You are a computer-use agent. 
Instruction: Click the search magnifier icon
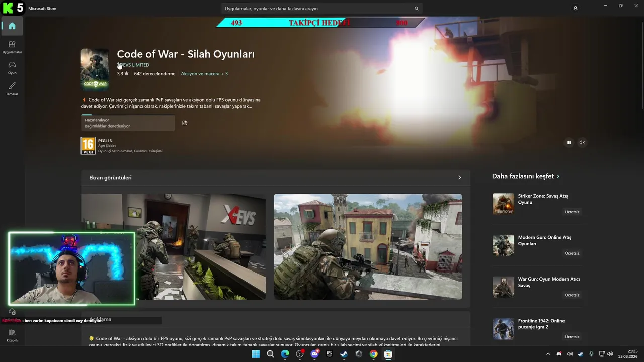[416, 9]
